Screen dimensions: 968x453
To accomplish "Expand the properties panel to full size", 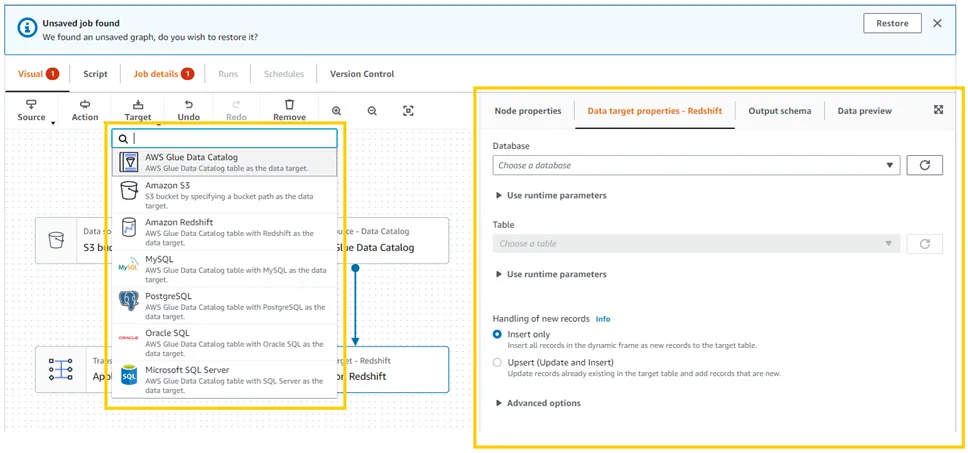I will point(938,109).
